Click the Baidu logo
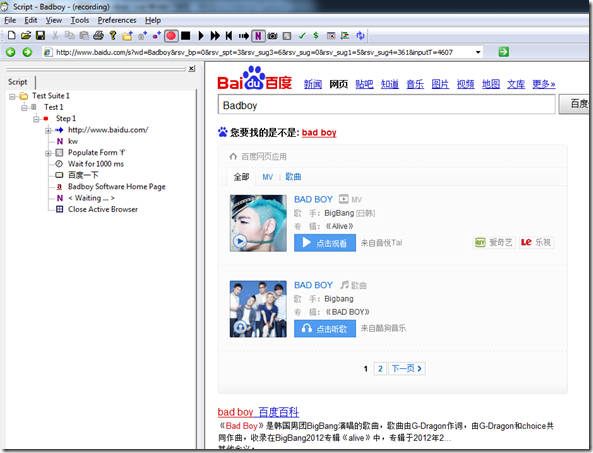This screenshot has width=593, height=453. click(255, 78)
